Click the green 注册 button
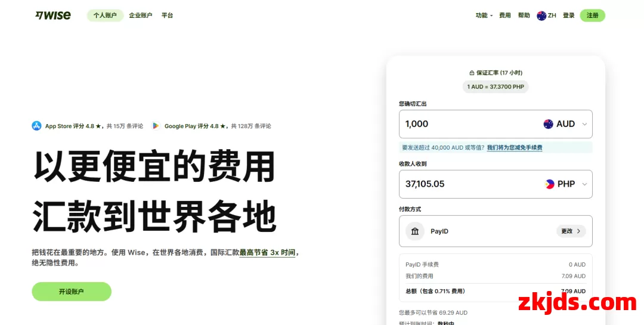This screenshot has height=325, width=644. 592,15
